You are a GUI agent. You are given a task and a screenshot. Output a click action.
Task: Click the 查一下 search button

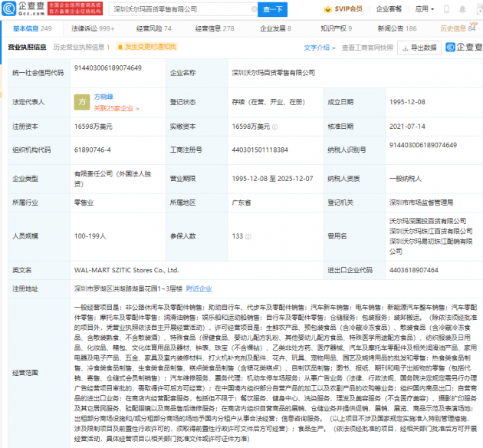[x=273, y=9]
